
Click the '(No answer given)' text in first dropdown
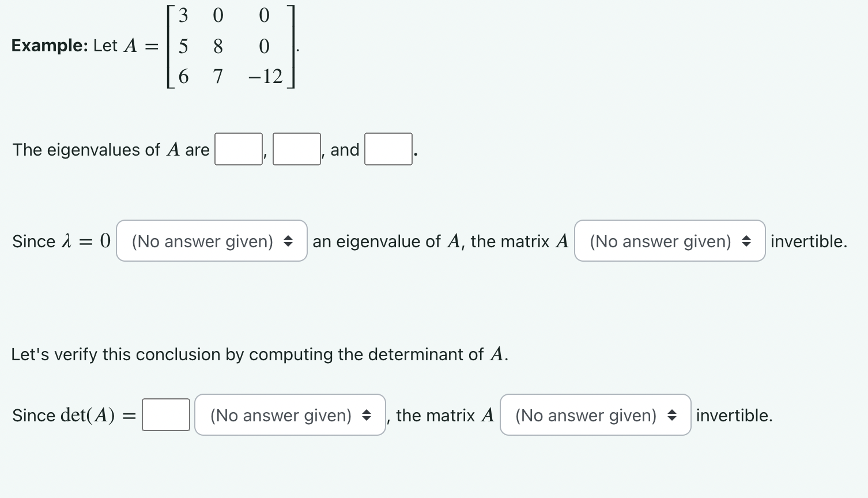tap(201, 241)
